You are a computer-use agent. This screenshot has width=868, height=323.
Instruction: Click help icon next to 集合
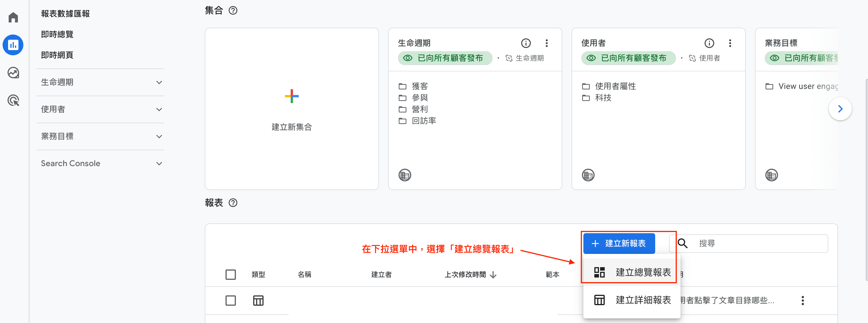[x=233, y=10]
